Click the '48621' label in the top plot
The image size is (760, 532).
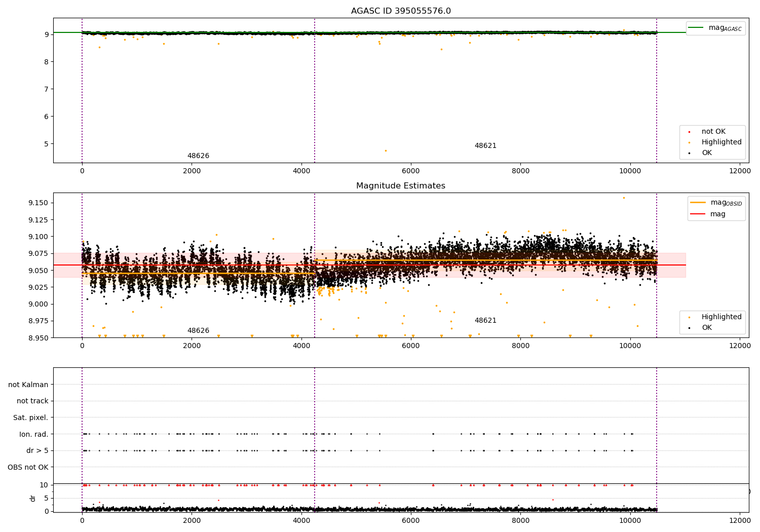[x=485, y=146]
